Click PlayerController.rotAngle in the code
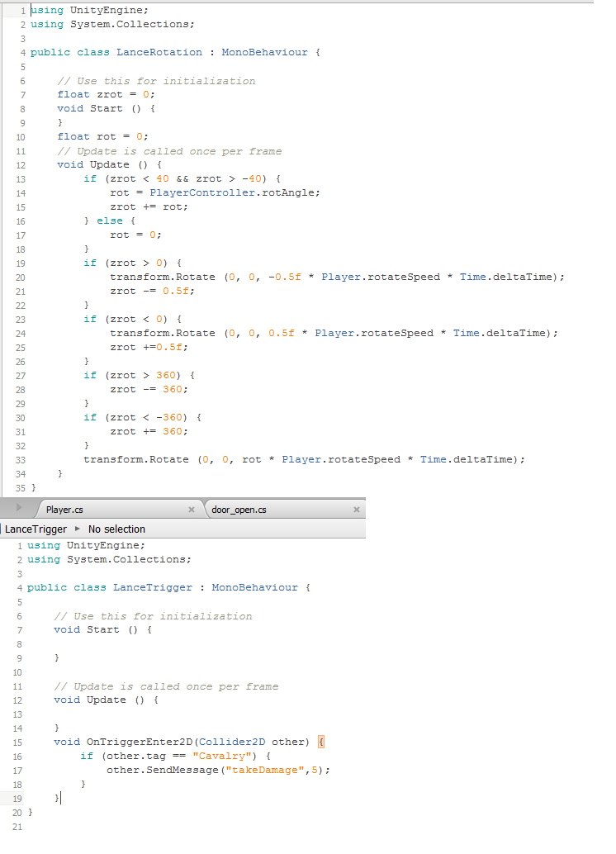The width and height of the screenshot is (616, 854). (235, 192)
